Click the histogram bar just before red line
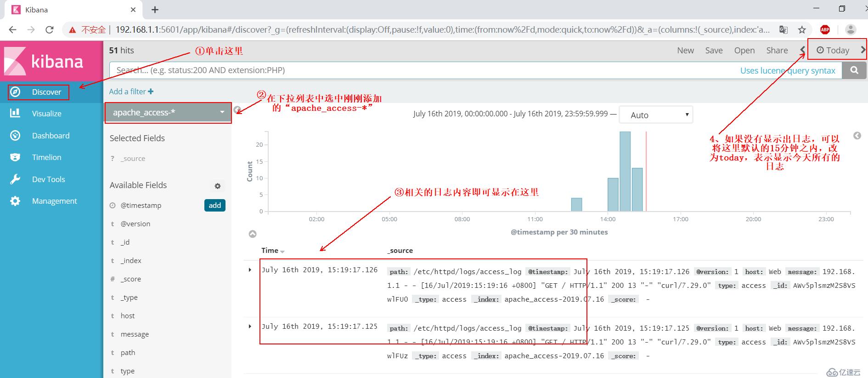The image size is (868, 378). [637, 190]
